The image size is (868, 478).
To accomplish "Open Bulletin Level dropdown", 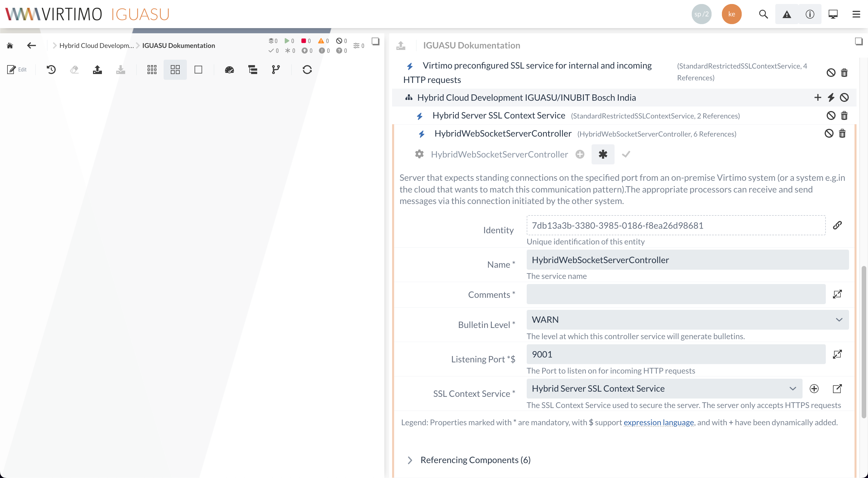I will pyautogui.click(x=687, y=320).
